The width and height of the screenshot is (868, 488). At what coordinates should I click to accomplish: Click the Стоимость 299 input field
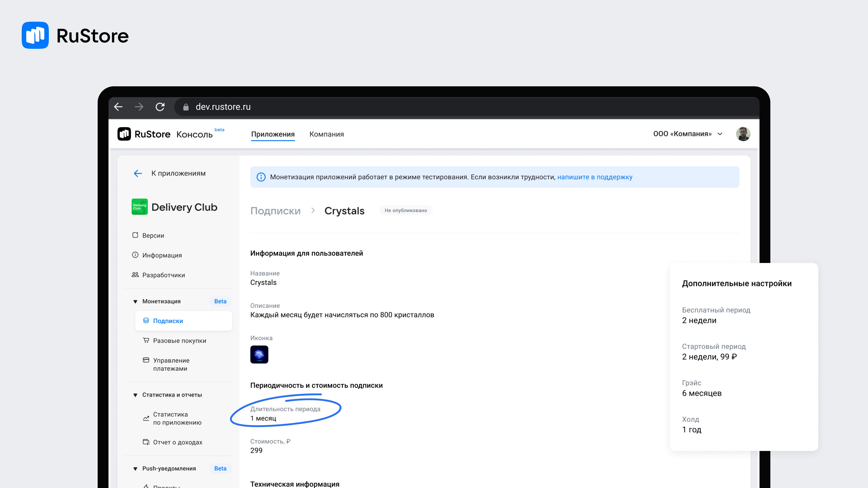[257, 450]
